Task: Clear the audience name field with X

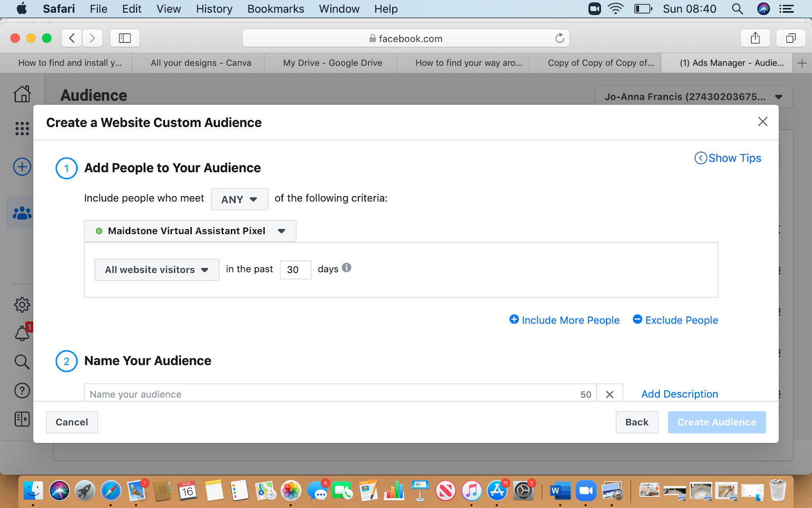Action: (610, 394)
